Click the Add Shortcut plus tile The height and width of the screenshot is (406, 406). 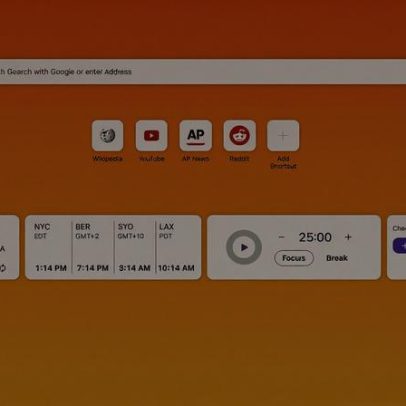point(283,136)
